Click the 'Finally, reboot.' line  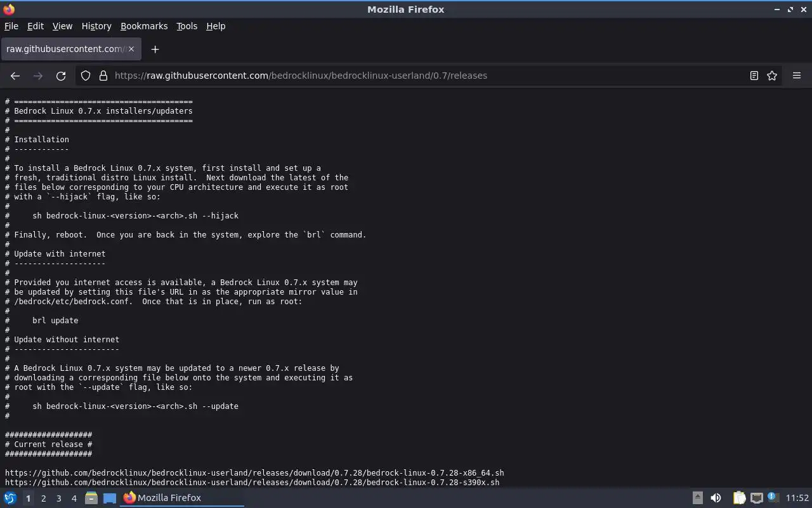pyautogui.click(x=186, y=235)
